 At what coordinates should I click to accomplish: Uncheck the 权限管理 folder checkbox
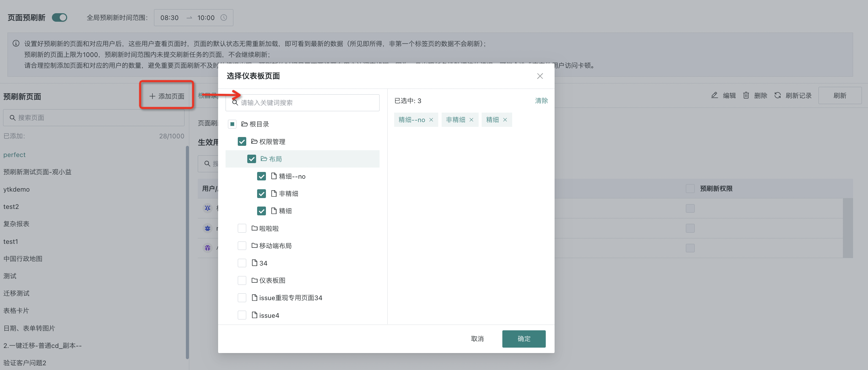(x=242, y=141)
